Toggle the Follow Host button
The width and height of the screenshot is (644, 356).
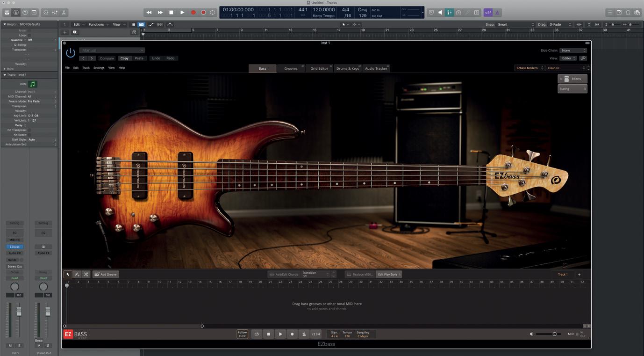pos(242,334)
